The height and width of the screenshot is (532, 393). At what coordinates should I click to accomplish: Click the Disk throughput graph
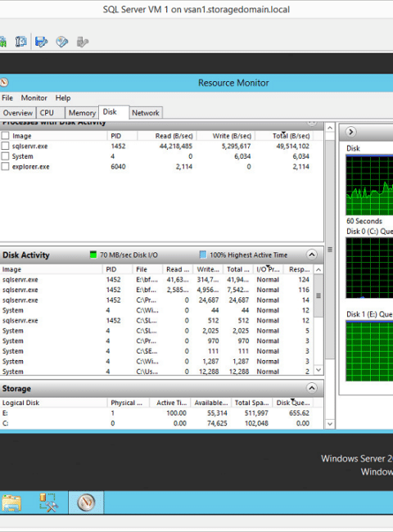point(369,185)
